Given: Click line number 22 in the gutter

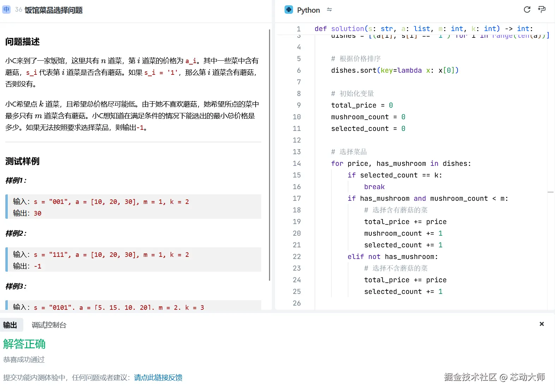Looking at the screenshot, I should [297, 257].
